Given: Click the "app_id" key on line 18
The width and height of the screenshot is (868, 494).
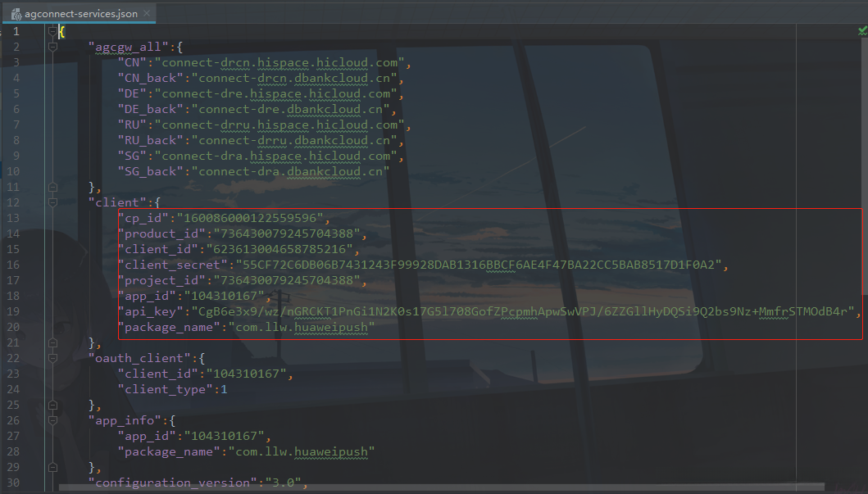Looking at the screenshot, I should pyautogui.click(x=147, y=296).
